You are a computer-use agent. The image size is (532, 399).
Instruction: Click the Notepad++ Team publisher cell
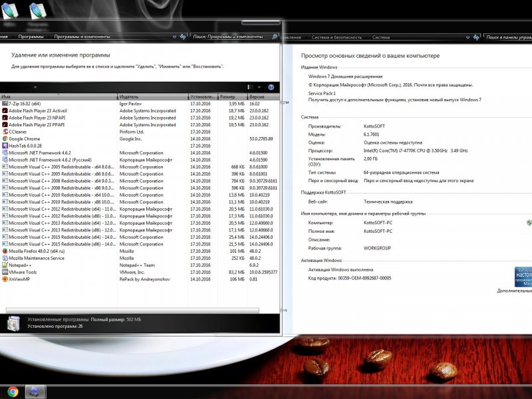(137, 265)
